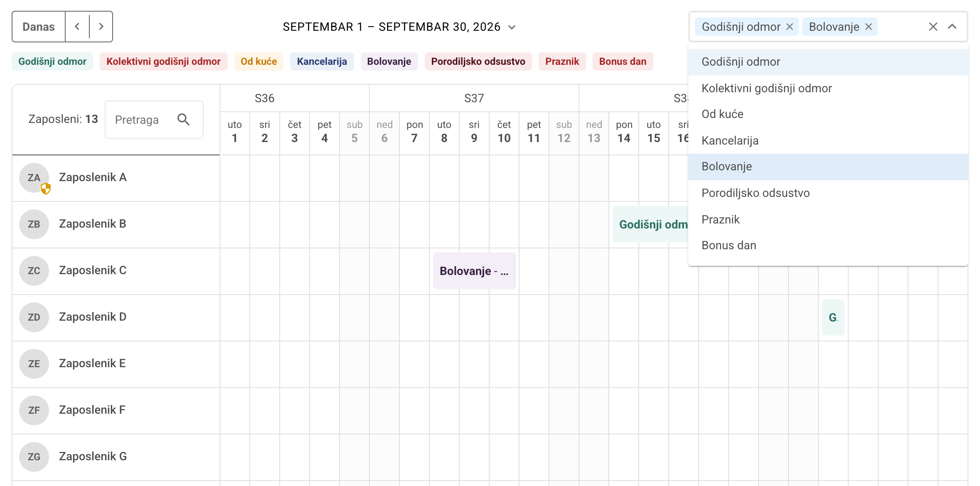
Task: Choose Kancelarija from dropdown list
Action: click(828, 140)
